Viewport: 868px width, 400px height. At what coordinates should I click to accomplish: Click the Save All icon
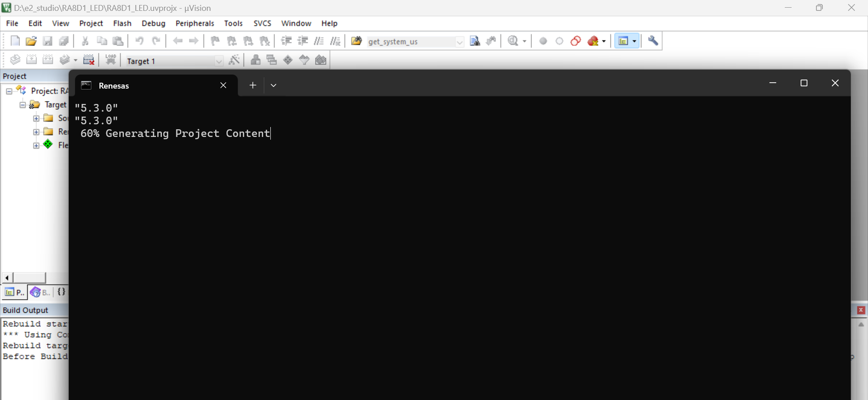pos(64,41)
